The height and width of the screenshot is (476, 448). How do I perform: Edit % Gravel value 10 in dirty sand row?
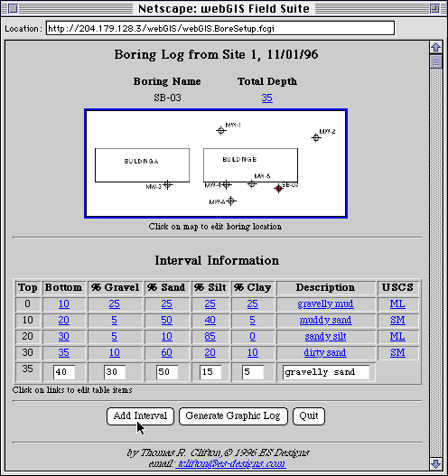pyautogui.click(x=114, y=352)
